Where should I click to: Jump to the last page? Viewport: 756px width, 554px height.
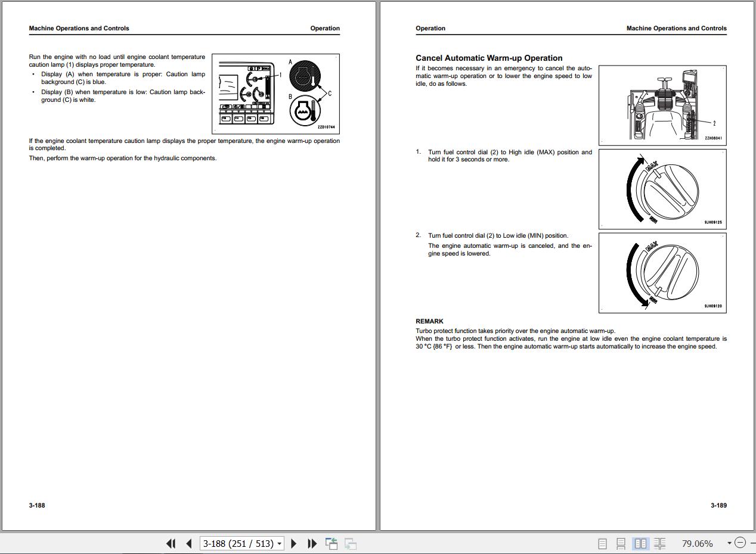[311, 543]
